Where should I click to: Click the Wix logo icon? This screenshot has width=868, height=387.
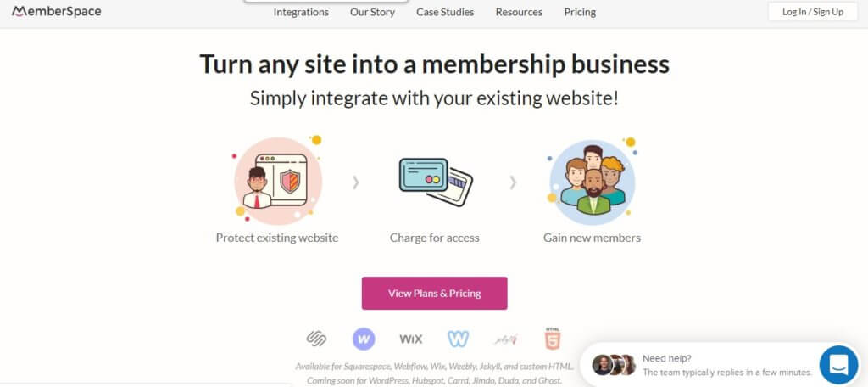point(411,339)
